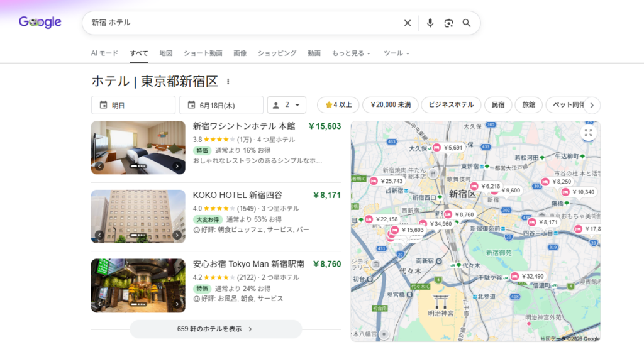Toggle the ビジネスホテル filter chip
This screenshot has width=644, height=359.
[x=451, y=105]
